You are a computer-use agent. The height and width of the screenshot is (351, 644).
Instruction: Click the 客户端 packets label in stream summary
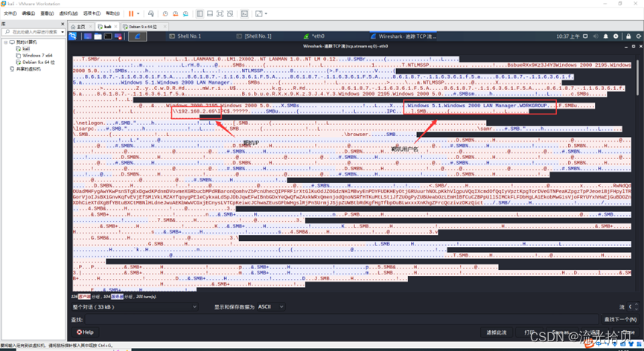pyautogui.click(x=84, y=297)
